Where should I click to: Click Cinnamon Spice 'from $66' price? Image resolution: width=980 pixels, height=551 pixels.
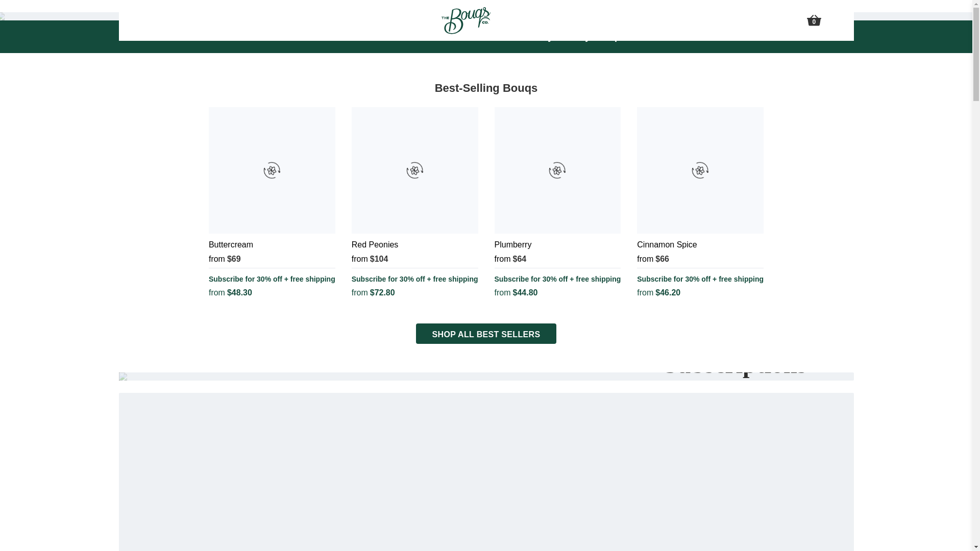[x=653, y=259]
